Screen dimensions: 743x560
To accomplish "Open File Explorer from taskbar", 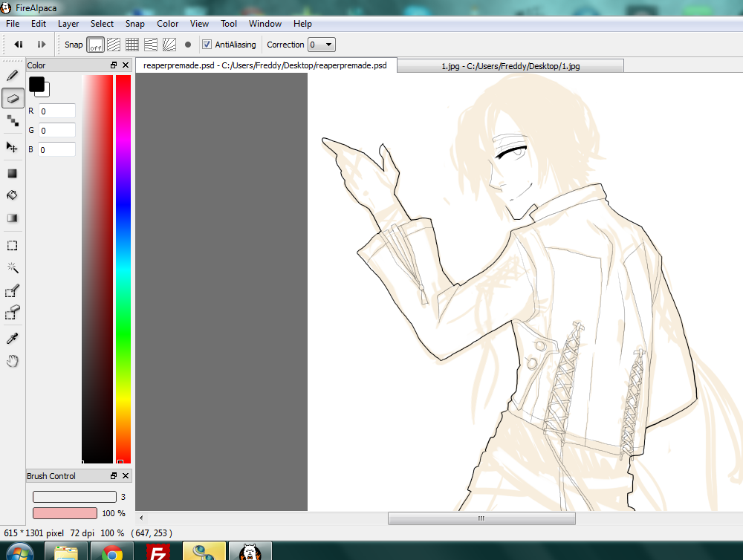I will click(66, 553).
